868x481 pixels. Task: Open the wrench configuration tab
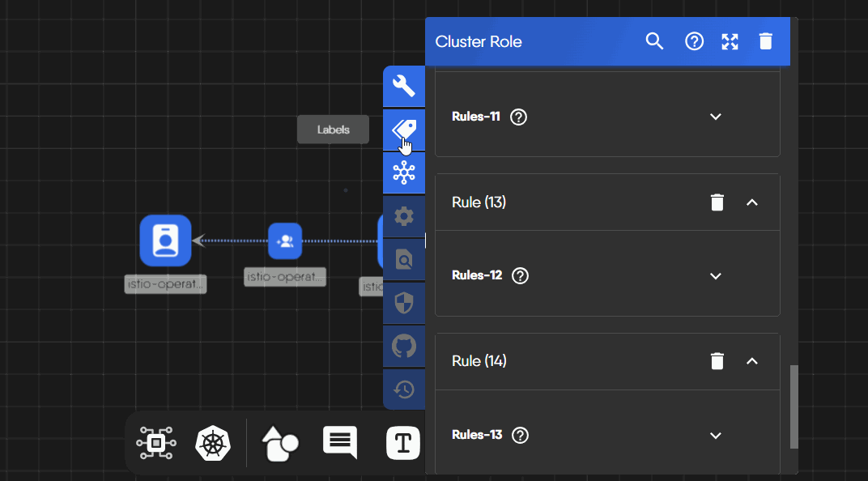403,86
